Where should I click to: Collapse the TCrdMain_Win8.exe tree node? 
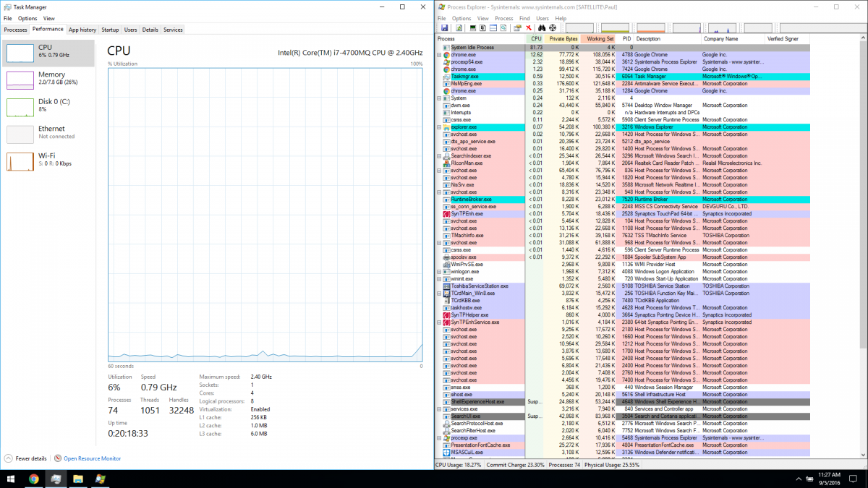pos(439,294)
